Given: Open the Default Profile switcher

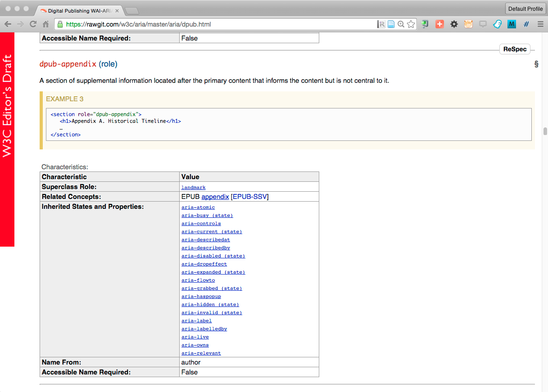Looking at the screenshot, I should 525,9.
